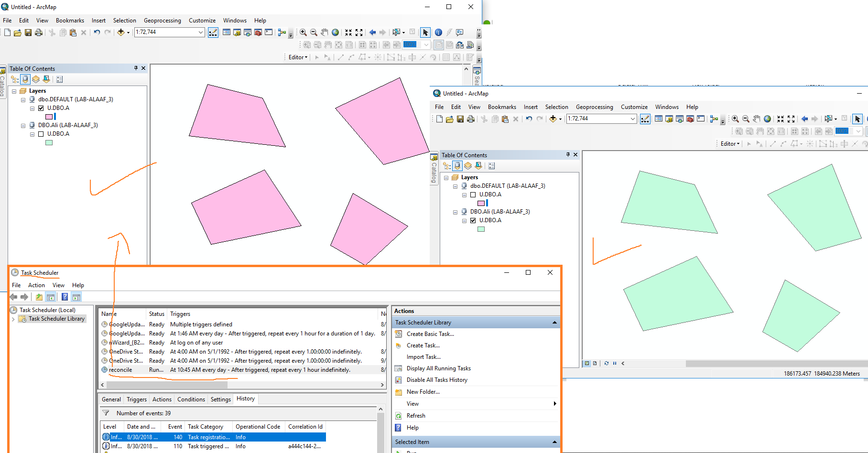Screen dimensions: 868x453
Task: Choose Select Elements arrow in pink-polygon ArcMap window
Action: click(x=425, y=32)
